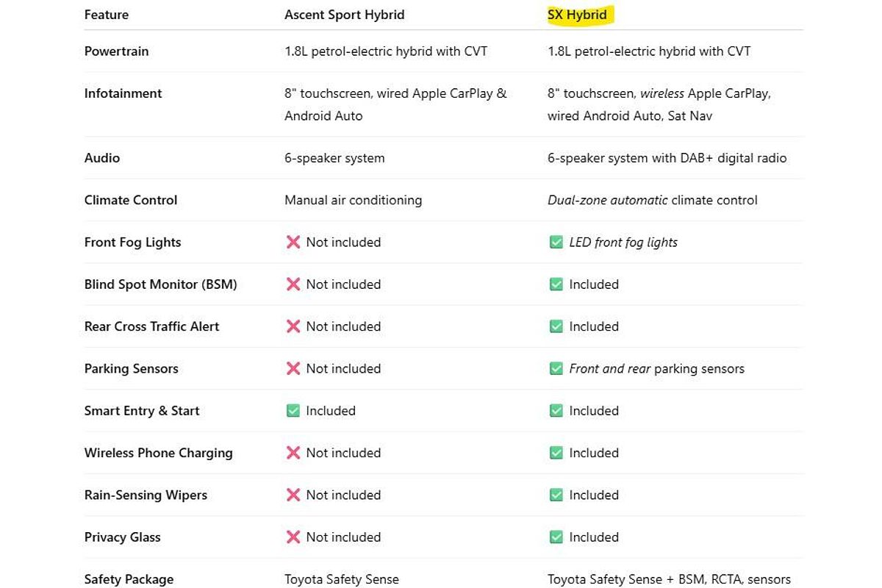Click SX Hybrid green check for Privacy Glass

click(556, 537)
